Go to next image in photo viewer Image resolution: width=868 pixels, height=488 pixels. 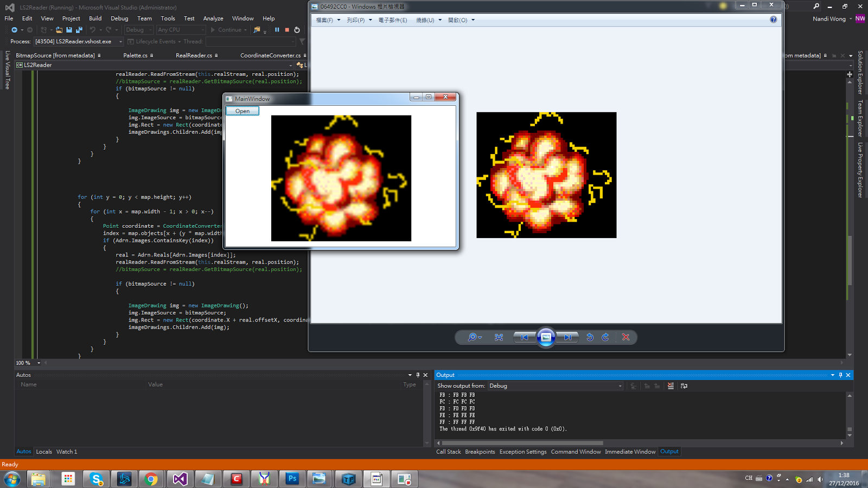pos(567,337)
